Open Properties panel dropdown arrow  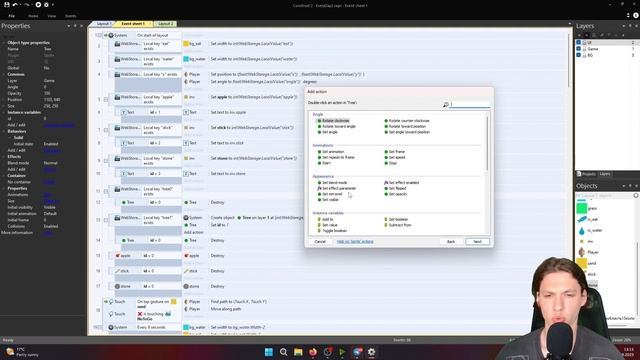[x=69, y=26]
